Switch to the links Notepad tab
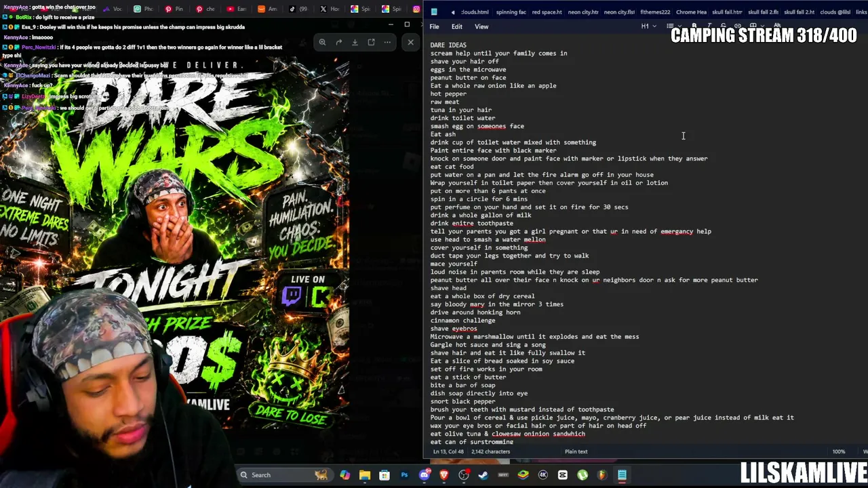 click(x=861, y=12)
